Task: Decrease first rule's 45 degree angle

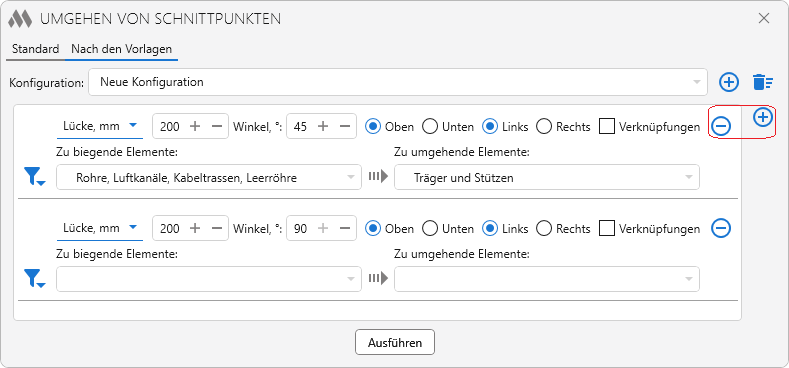Action: [x=345, y=126]
